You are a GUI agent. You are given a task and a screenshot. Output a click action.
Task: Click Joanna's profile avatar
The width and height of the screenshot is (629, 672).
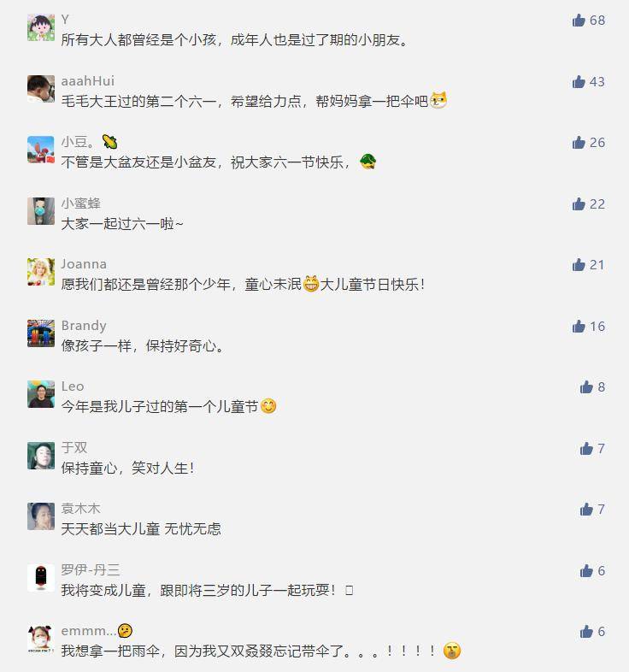click(x=41, y=272)
